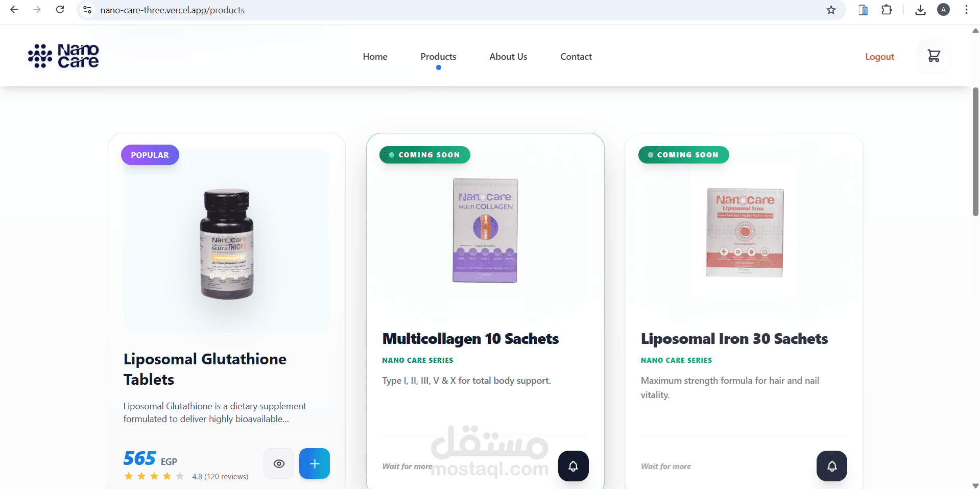The width and height of the screenshot is (980, 489).
Task: Click the Multicollagen product box image
Action: tap(485, 230)
